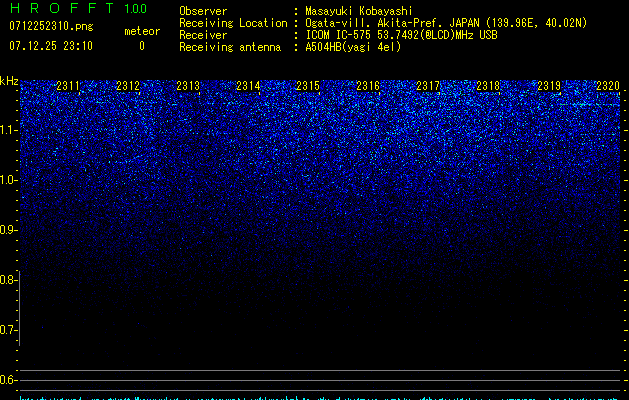Click the 2313 time marker
Image resolution: width=629 pixels, height=400 pixels.
[188, 85]
